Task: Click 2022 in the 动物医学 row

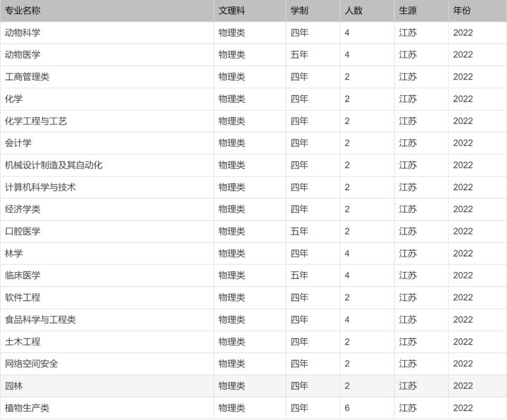Action: pos(463,55)
